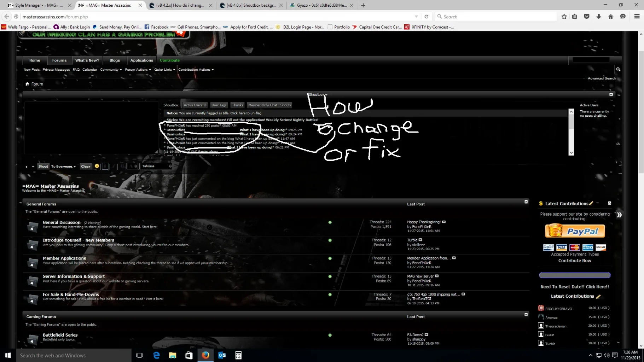Open the small arrow dropdown left of Shout
The image size is (644, 362).
pyautogui.click(x=33, y=167)
